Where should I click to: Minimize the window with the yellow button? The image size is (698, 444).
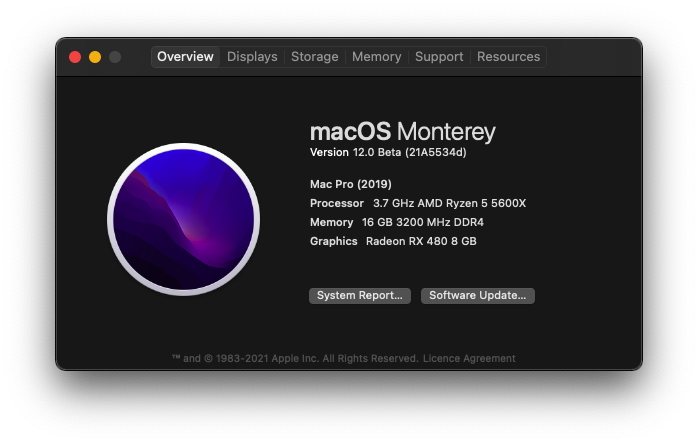(x=95, y=57)
